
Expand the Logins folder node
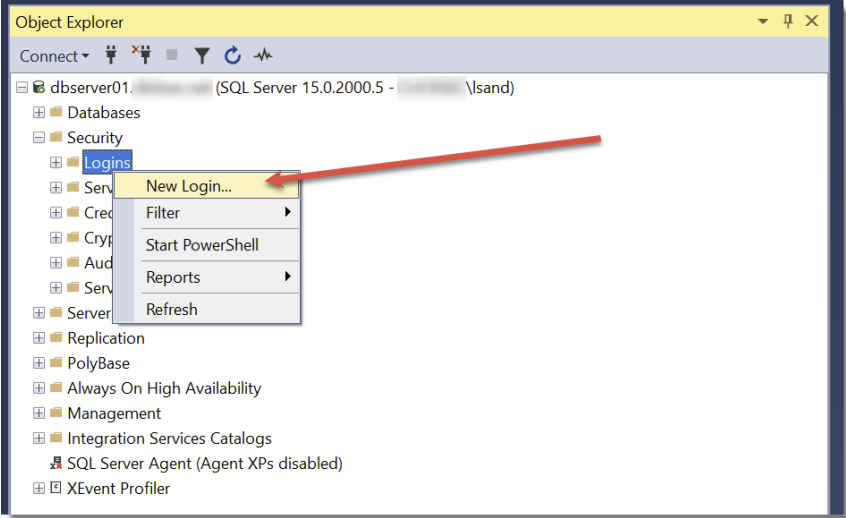(x=56, y=162)
